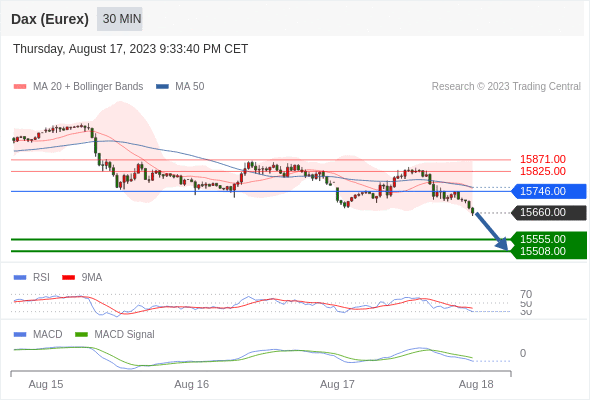Viewport: 590px width, 400px height.
Task: Click the MA 50 blue legend swatch
Action: coord(162,87)
